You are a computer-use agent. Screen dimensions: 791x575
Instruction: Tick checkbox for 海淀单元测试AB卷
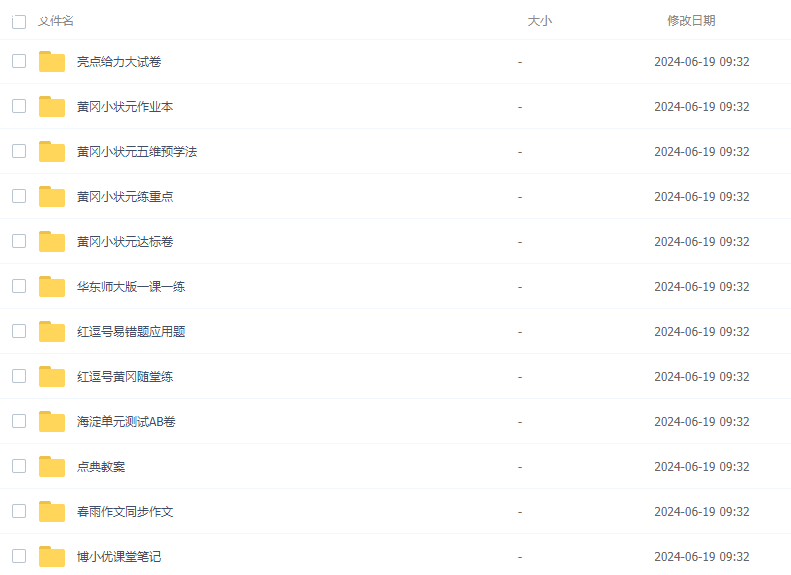coord(19,421)
